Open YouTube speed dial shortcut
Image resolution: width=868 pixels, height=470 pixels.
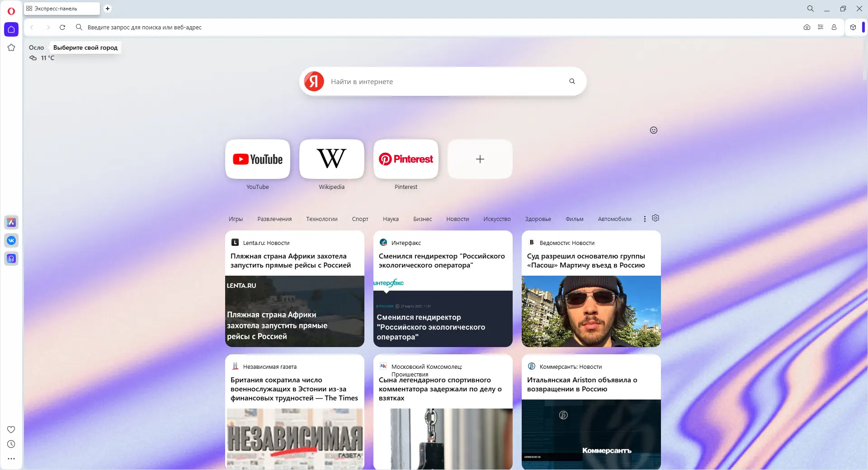click(x=257, y=160)
